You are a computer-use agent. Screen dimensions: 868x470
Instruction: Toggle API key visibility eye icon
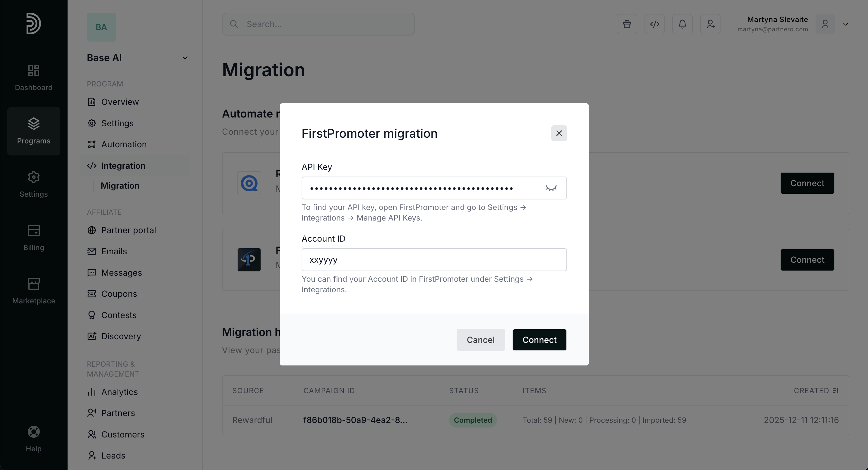551,188
